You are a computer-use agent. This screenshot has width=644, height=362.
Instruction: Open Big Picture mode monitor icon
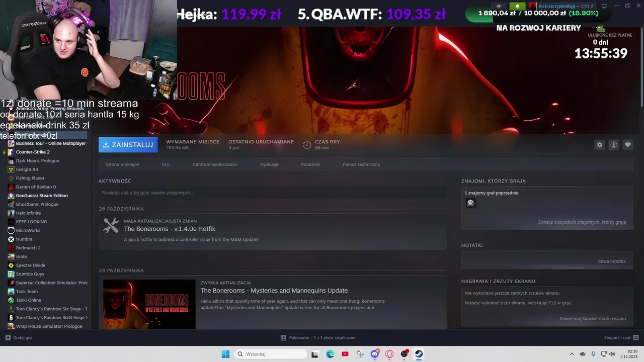[604, 6]
